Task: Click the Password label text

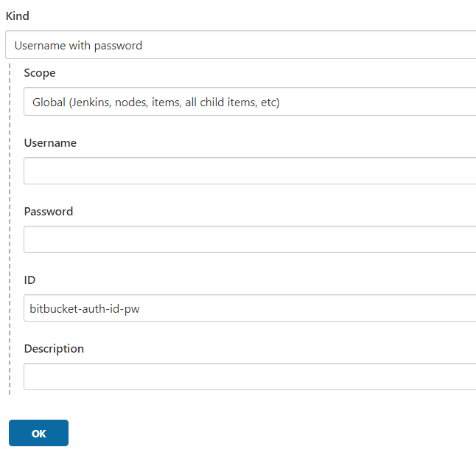Action: coord(49,211)
